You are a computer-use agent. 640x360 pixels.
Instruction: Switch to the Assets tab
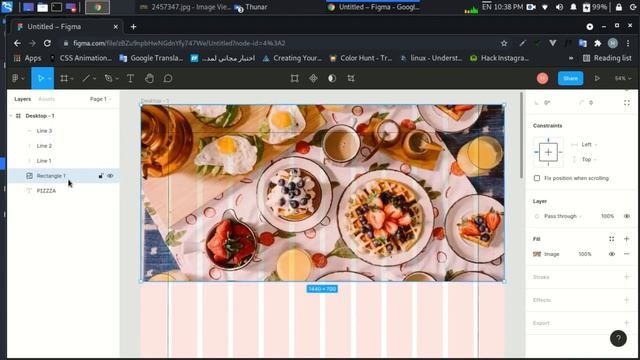point(46,99)
